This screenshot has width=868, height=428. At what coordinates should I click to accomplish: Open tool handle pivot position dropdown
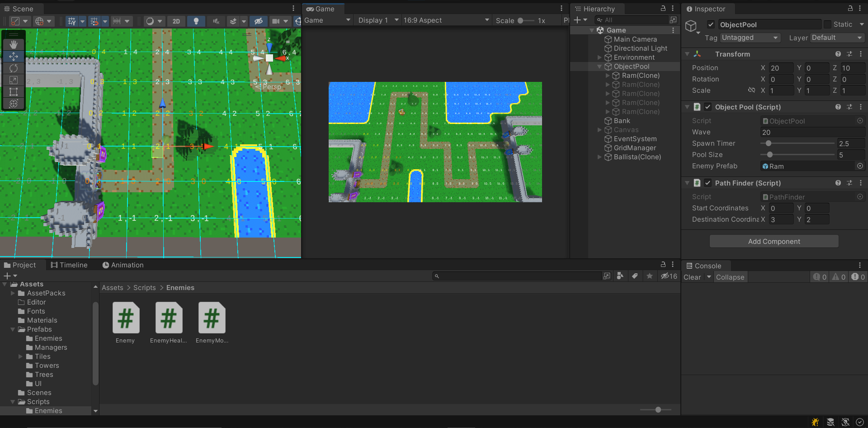(20, 21)
